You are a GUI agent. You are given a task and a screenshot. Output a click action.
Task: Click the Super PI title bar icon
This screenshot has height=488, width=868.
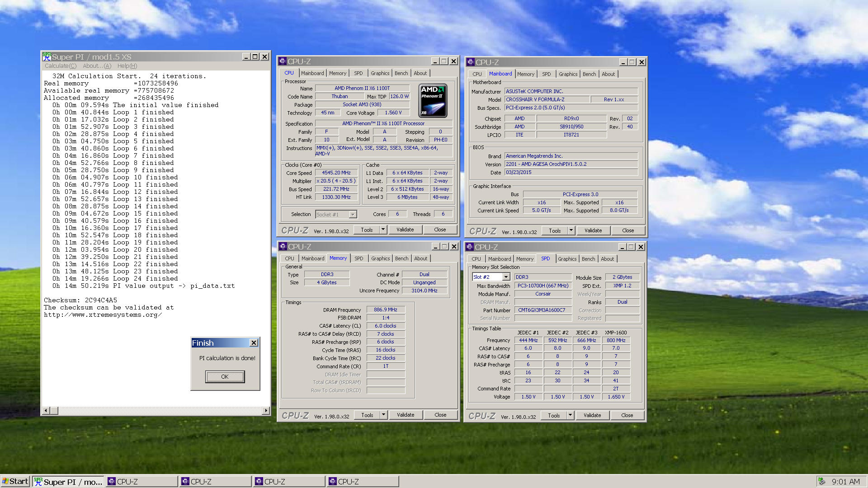coord(47,56)
